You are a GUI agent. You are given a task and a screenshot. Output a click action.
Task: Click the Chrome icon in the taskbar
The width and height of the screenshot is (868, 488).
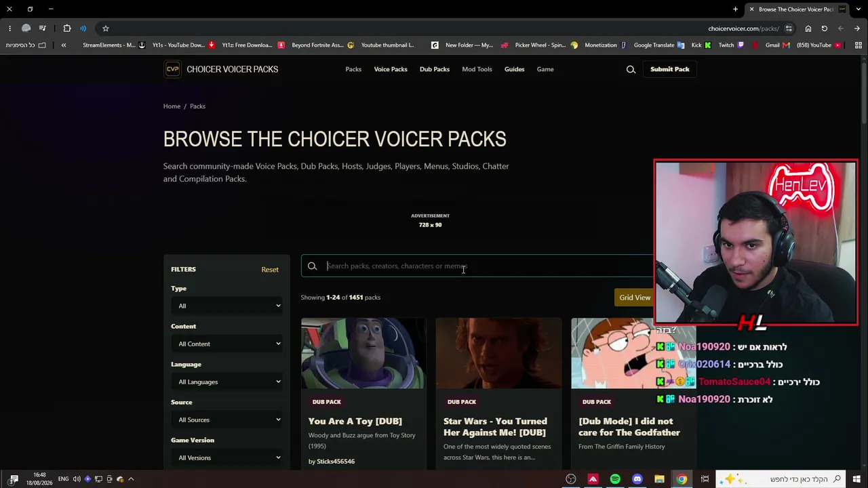(x=682, y=479)
